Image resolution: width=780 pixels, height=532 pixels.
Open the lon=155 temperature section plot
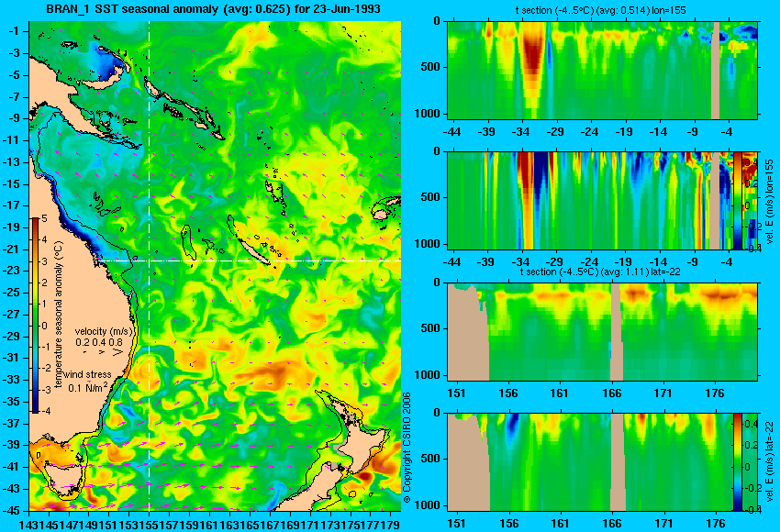(x=602, y=70)
